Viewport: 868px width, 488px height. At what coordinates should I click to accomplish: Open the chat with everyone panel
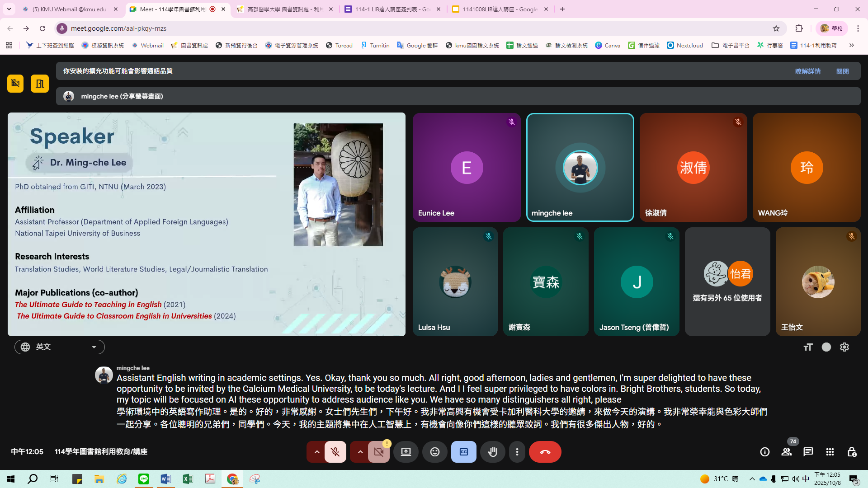[808, 452]
